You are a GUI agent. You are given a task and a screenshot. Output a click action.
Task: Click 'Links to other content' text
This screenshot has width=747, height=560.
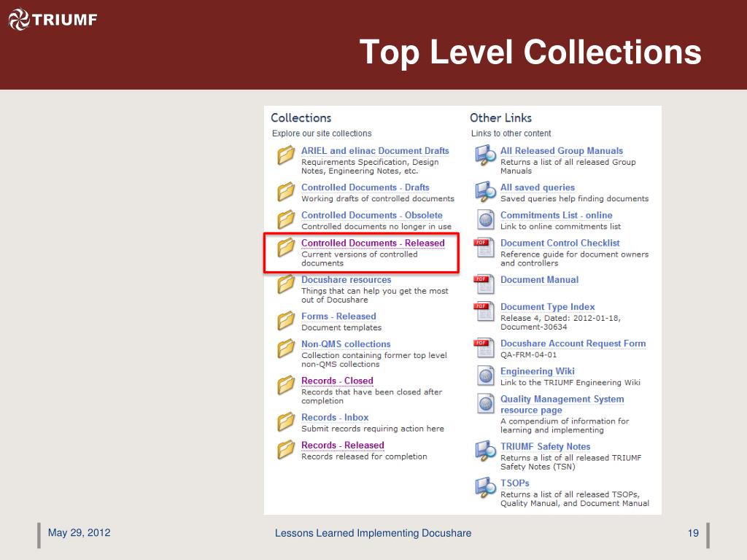511,133
